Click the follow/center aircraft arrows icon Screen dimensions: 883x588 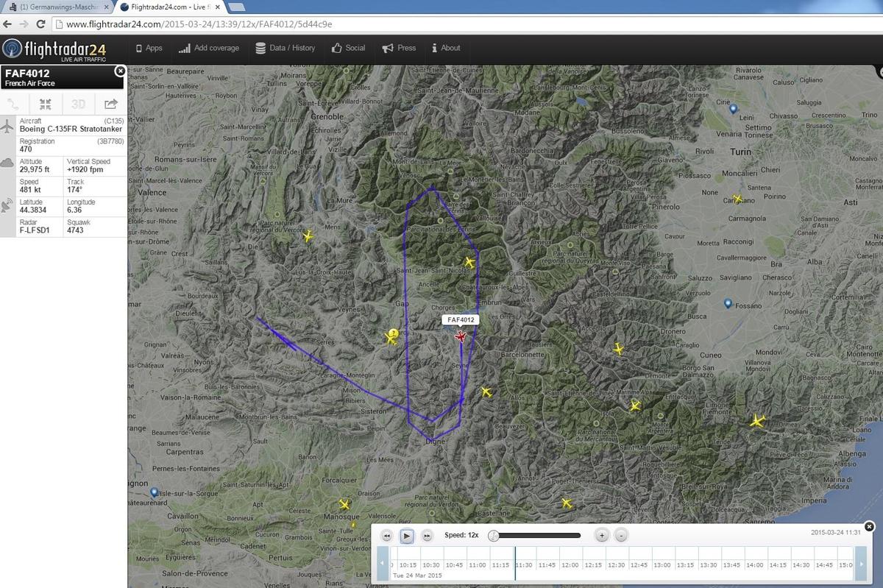pyautogui.click(x=46, y=104)
